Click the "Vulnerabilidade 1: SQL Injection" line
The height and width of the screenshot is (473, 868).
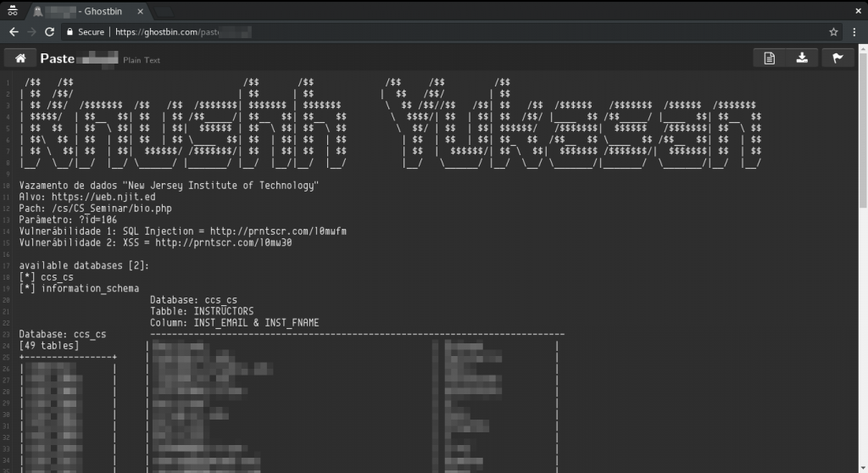[183, 231]
